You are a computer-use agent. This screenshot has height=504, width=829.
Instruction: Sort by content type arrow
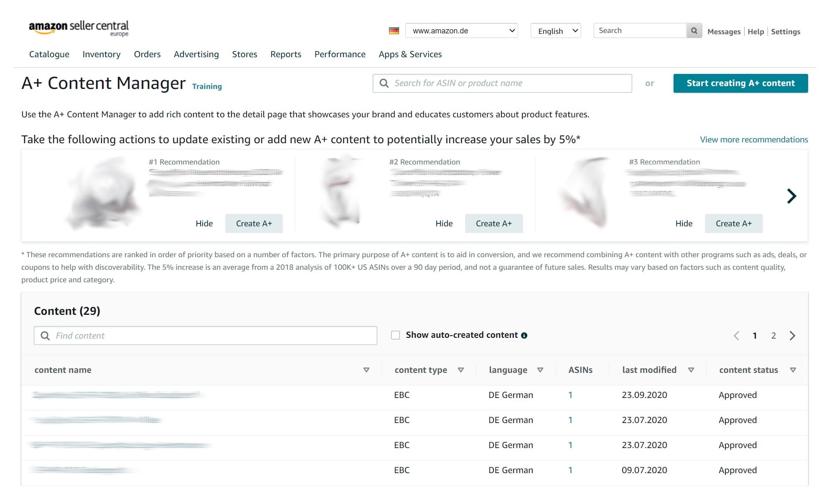tap(461, 370)
